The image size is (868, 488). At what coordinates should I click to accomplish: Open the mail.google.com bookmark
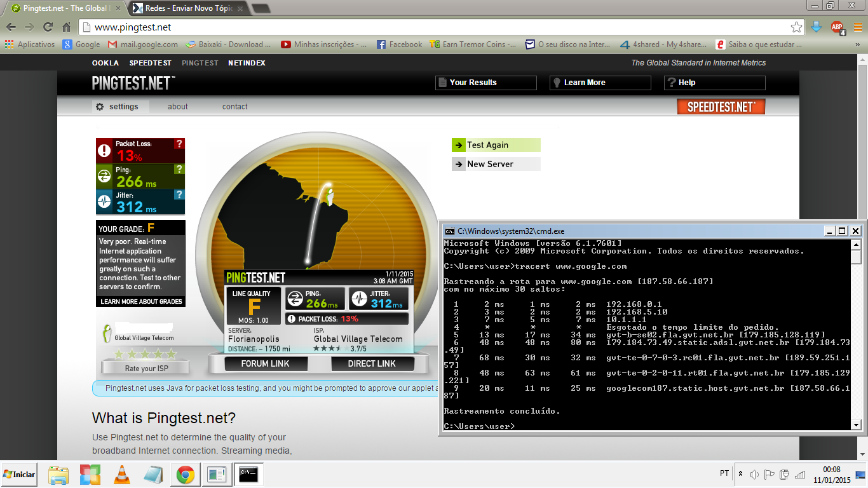[x=143, y=44]
